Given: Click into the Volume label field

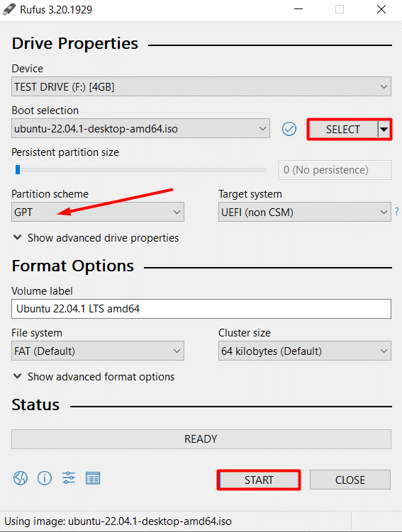Looking at the screenshot, I should (x=201, y=309).
